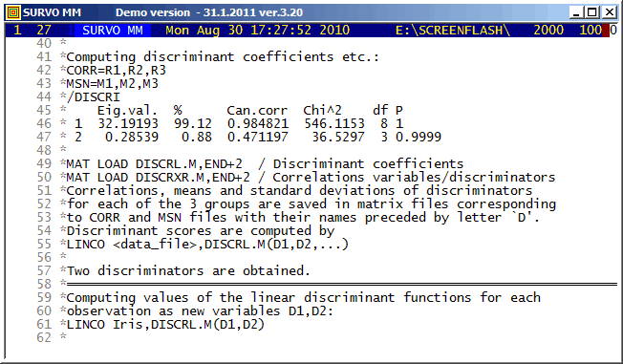The image size is (623, 364).
Task: Click the MSN=M1,M2,M3 specification line
Action: tap(112, 84)
